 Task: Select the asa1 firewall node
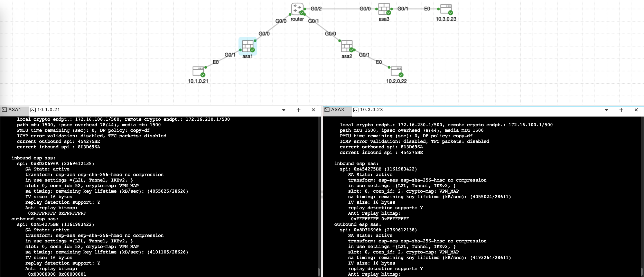248,46
